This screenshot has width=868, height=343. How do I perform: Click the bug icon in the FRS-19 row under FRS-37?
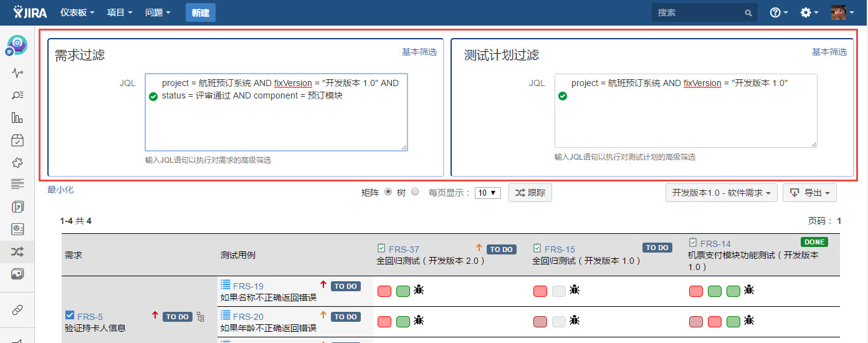click(419, 290)
